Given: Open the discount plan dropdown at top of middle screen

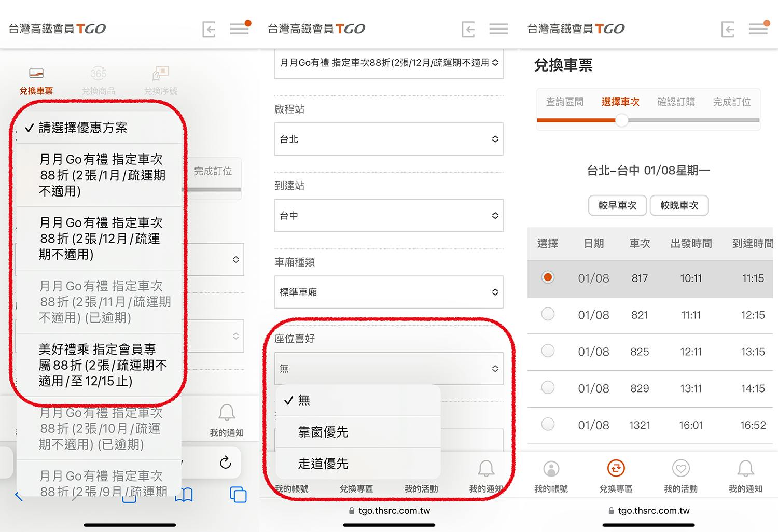Looking at the screenshot, I should tap(389, 64).
